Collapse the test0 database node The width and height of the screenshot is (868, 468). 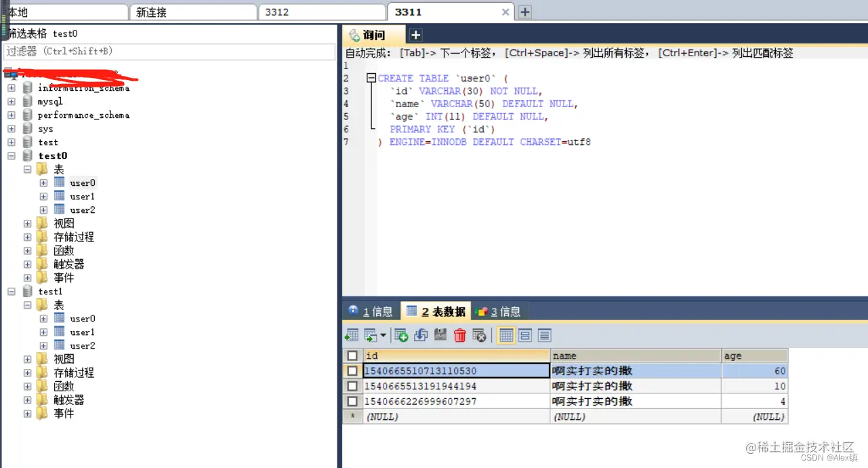tap(12, 155)
